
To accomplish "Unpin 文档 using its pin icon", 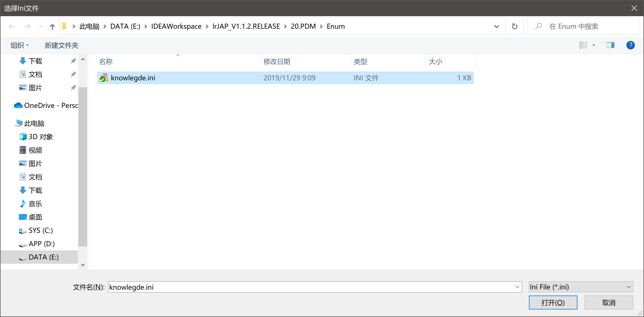I will click(73, 74).
